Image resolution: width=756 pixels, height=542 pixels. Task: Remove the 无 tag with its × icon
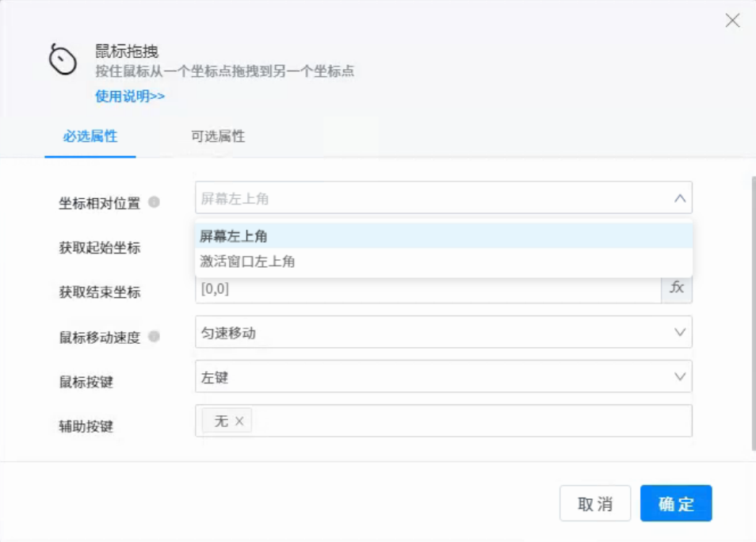[239, 422]
